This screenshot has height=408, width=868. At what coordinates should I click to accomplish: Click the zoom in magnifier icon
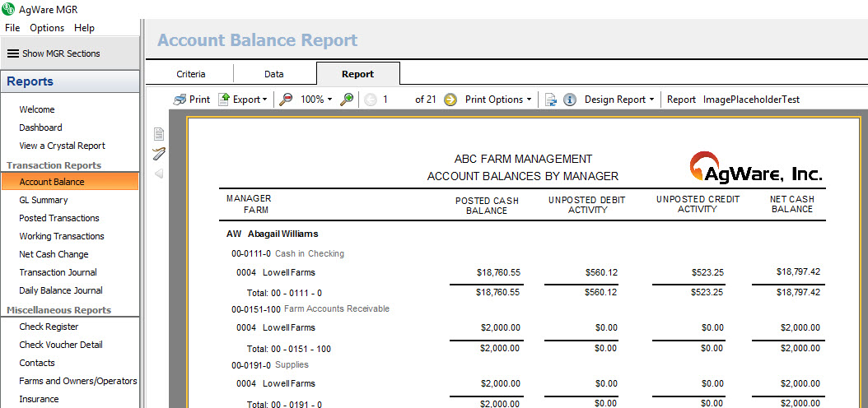click(x=347, y=100)
